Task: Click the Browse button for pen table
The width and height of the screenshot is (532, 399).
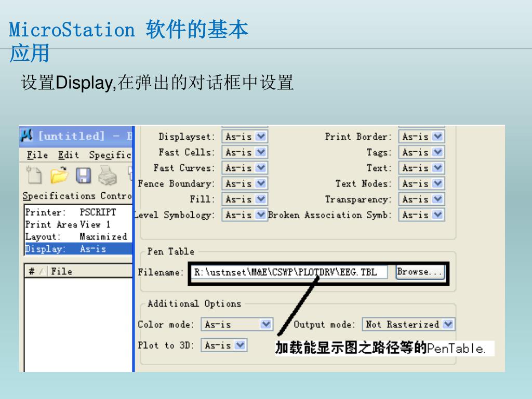Action: [420, 272]
